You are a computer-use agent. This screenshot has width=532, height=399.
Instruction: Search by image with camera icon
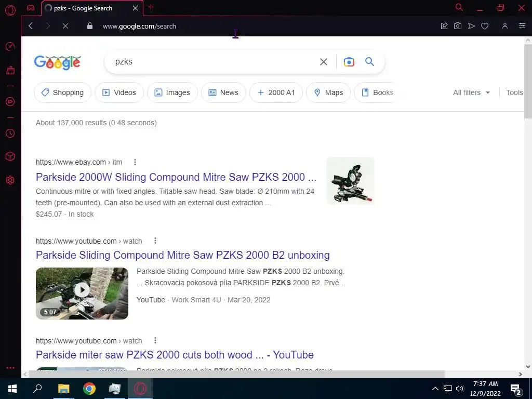[x=349, y=62]
